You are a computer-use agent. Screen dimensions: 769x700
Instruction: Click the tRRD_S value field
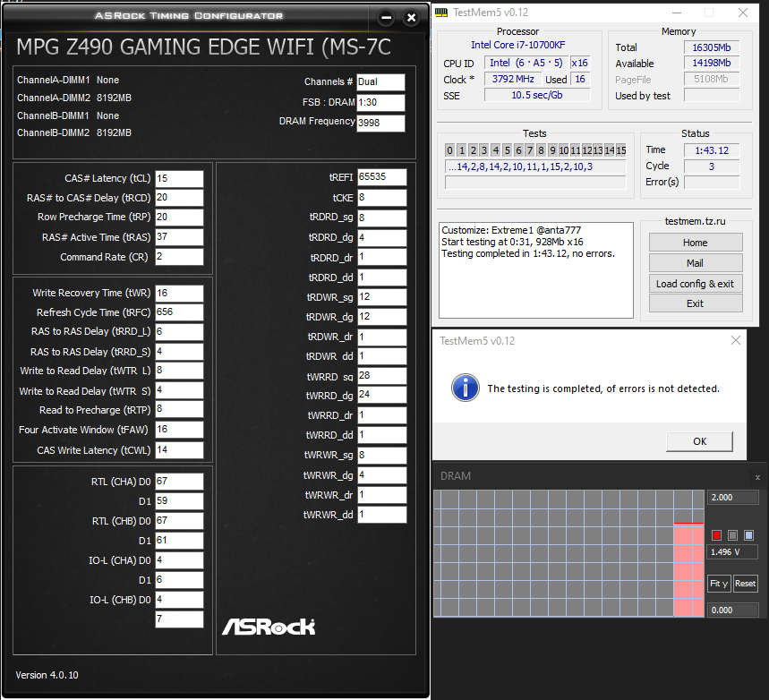click(x=180, y=352)
